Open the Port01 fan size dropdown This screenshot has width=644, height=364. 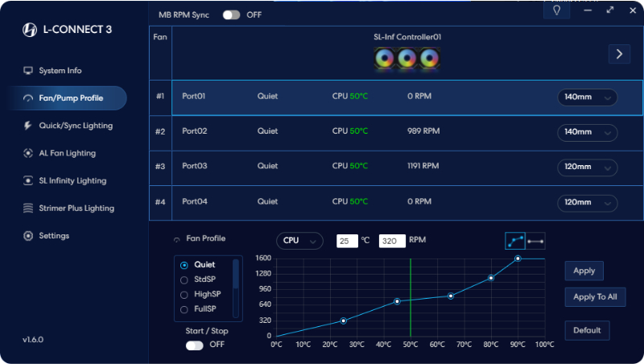[x=587, y=97]
